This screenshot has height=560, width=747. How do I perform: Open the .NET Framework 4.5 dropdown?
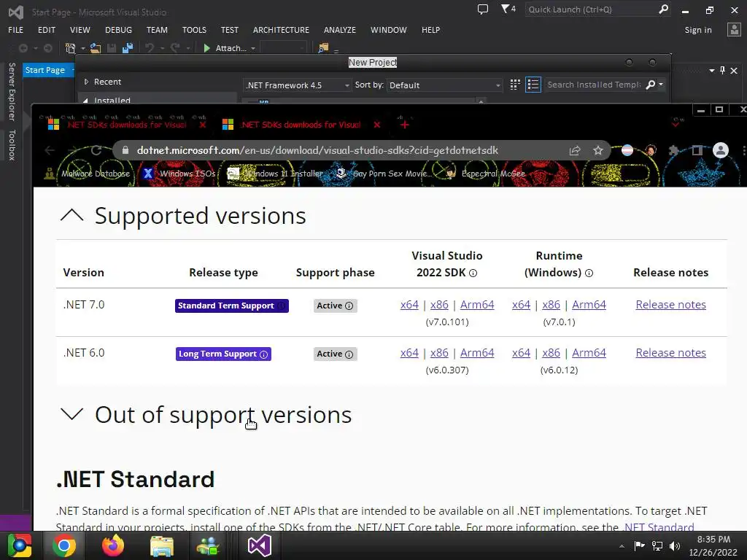click(x=298, y=85)
